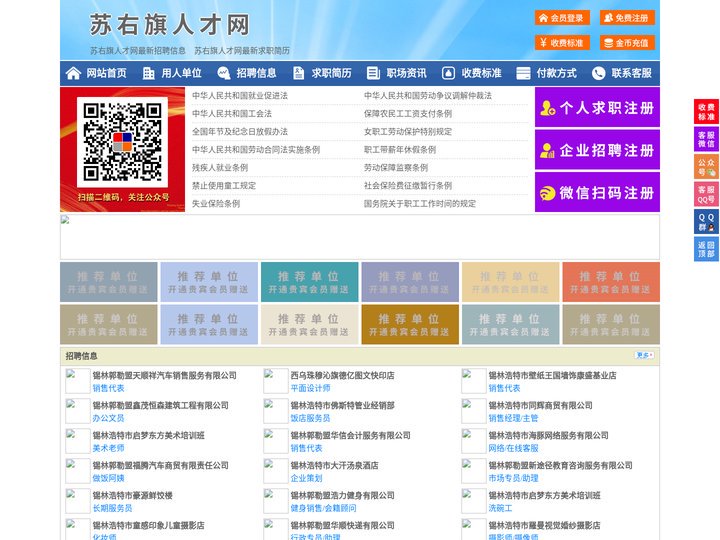
Task: Click the lock icon beside 收费标准
Action: (448, 73)
